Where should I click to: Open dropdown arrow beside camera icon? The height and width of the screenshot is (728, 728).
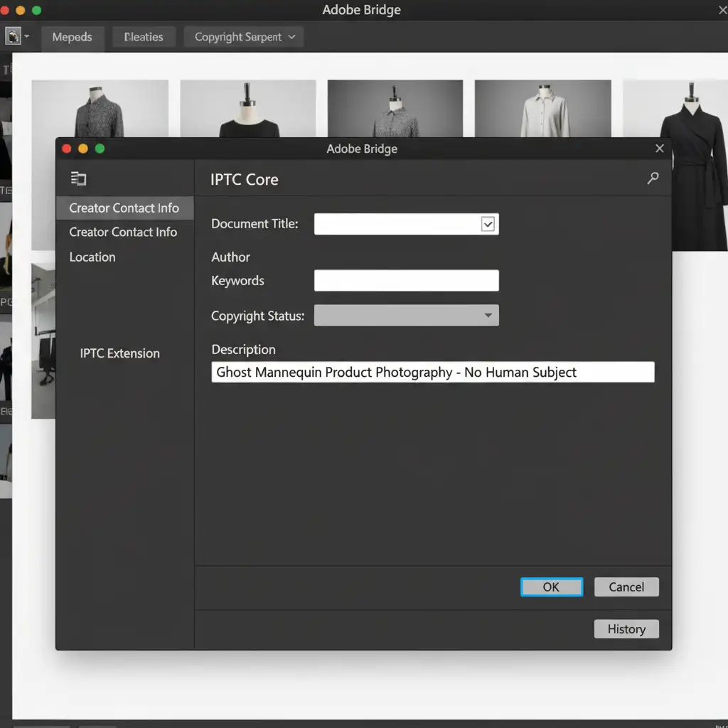[x=27, y=36]
